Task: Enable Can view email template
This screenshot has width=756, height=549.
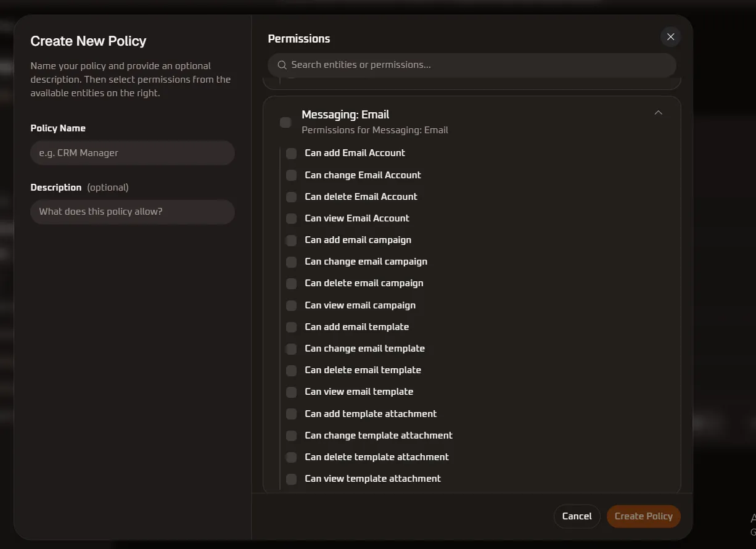Action: (x=292, y=392)
